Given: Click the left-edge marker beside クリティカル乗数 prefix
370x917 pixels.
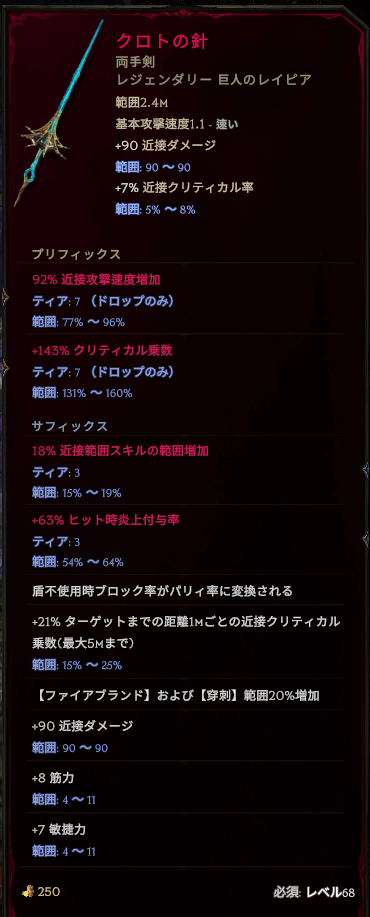Looking at the screenshot, I should (x=5, y=367).
